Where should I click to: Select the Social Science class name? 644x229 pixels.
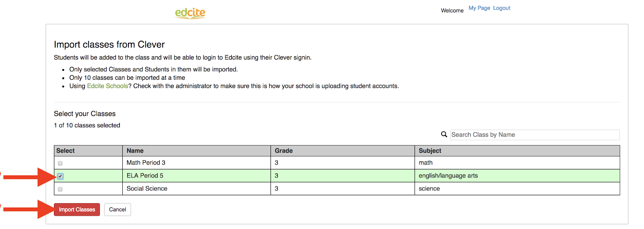click(147, 188)
